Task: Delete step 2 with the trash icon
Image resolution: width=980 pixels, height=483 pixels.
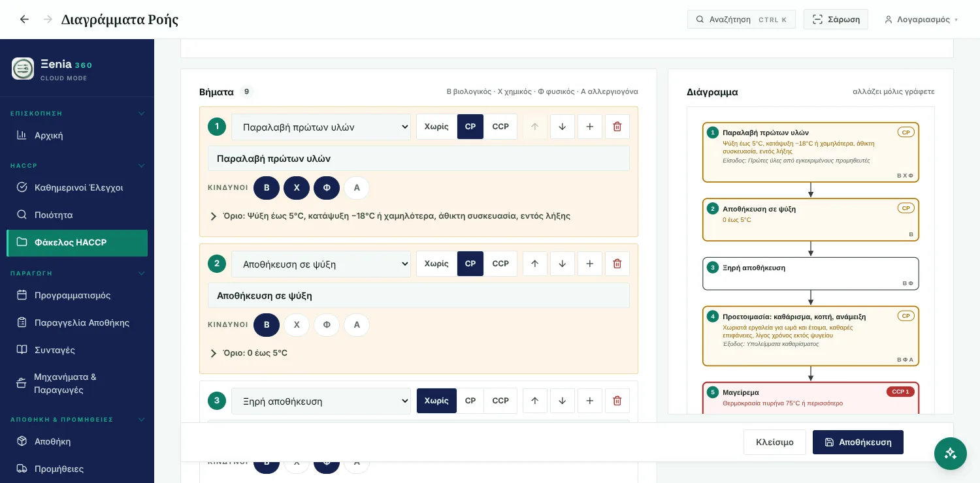Action: coord(617,264)
